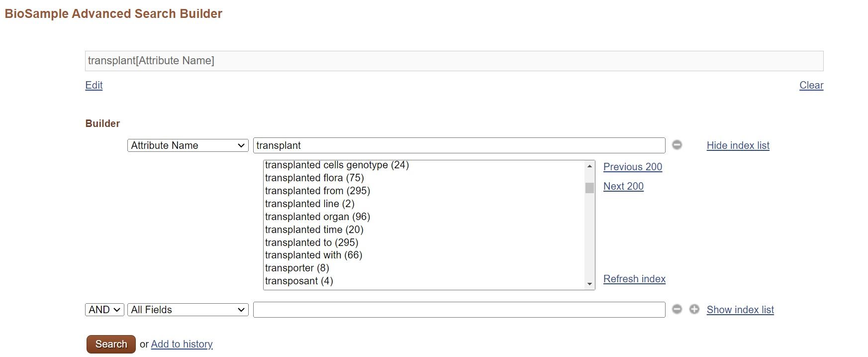Clear the search builder query

811,85
